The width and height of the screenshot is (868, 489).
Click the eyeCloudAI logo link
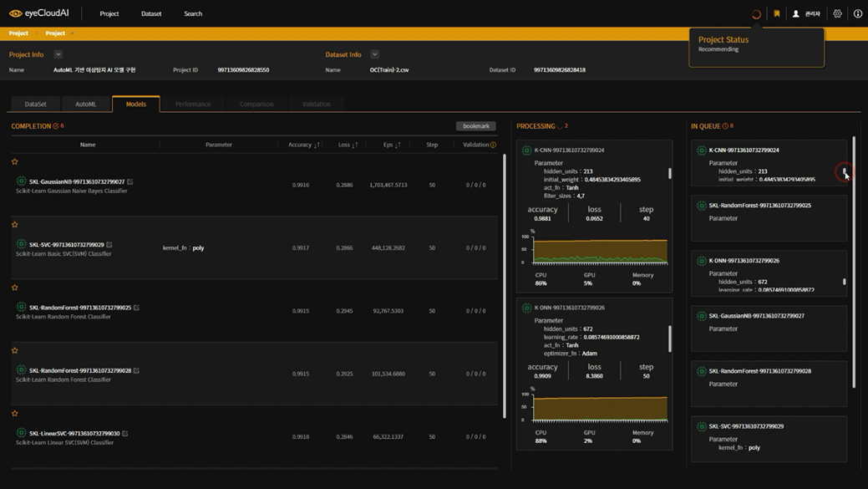(38, 13)
